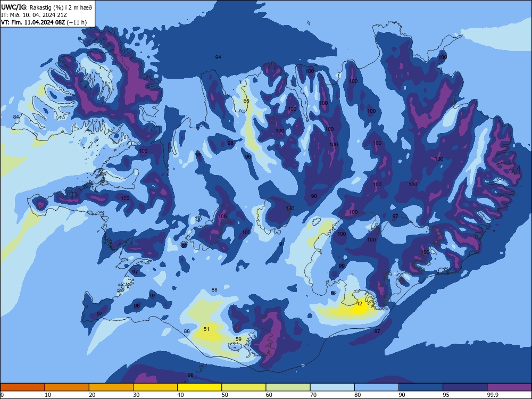Screen dimensions: 532x399
Task: Pick the 20–30 light orange legend swatch
Action: point(111,387)
